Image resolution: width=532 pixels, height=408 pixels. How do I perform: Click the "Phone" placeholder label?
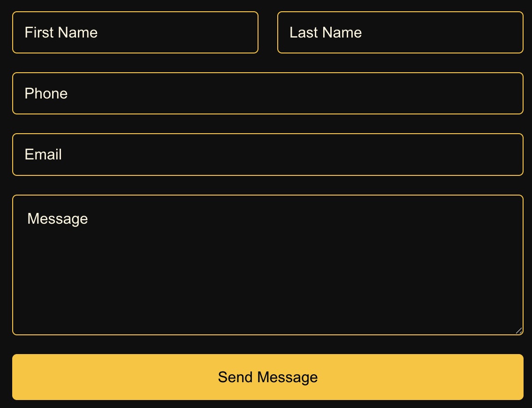click(x=46, y=93)
